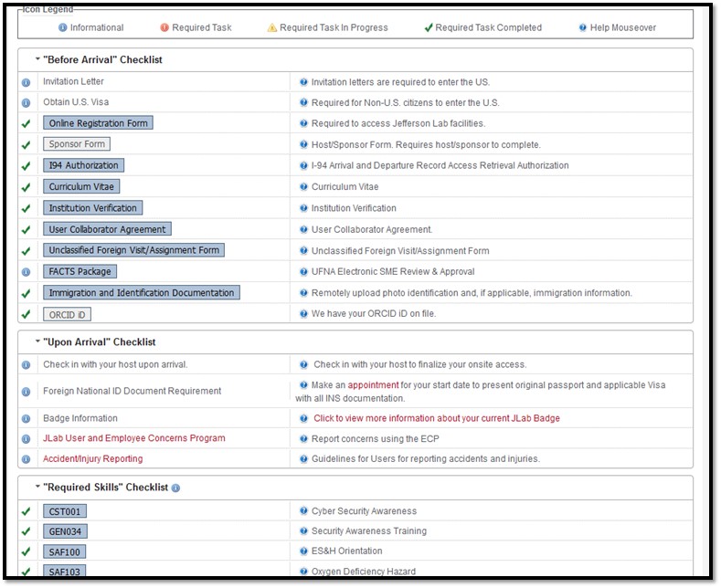Open User Collaborator Agreement
721x588 pixels.
[107, 229]
